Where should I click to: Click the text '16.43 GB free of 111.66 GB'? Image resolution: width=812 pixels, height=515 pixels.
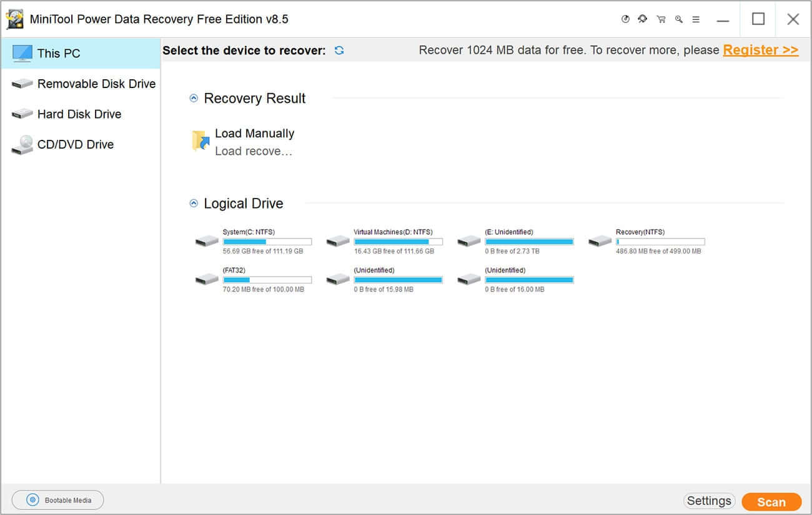click(394, 251)
